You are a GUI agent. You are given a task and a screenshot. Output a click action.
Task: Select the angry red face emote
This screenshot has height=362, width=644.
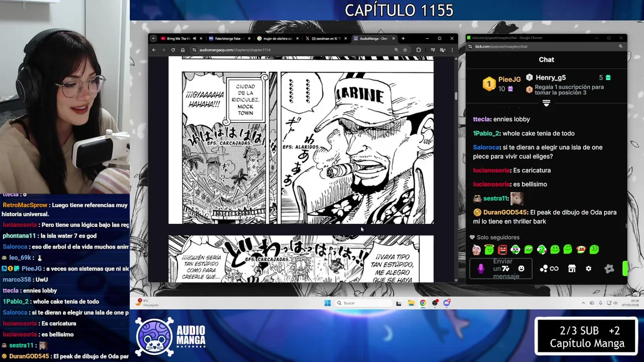pos(503,249)
